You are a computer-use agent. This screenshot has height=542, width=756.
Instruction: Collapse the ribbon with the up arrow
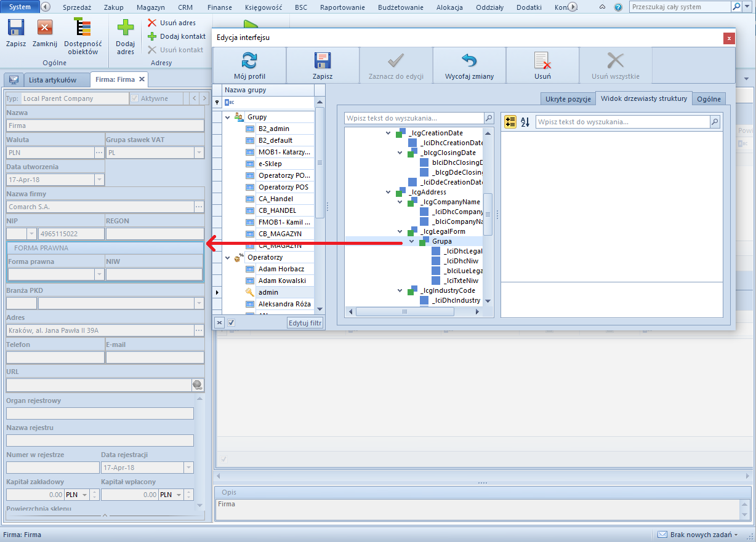[603, 7]
